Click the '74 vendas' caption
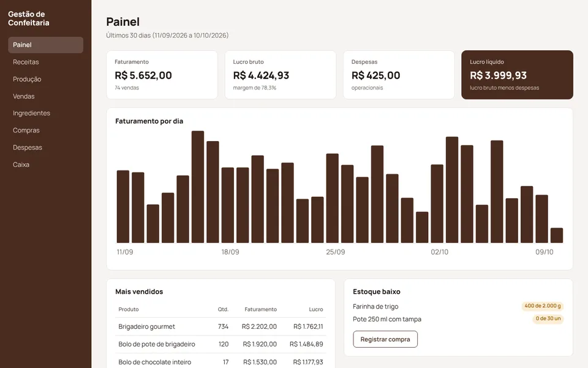The width and height of the screenshot is (588, 368). 127,88
